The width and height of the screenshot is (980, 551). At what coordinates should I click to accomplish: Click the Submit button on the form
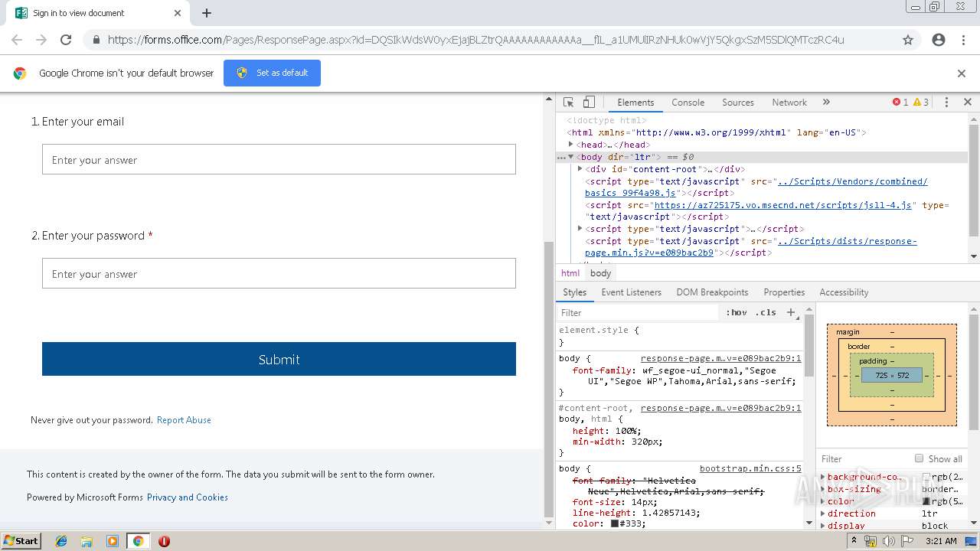(x=279, y=359)
